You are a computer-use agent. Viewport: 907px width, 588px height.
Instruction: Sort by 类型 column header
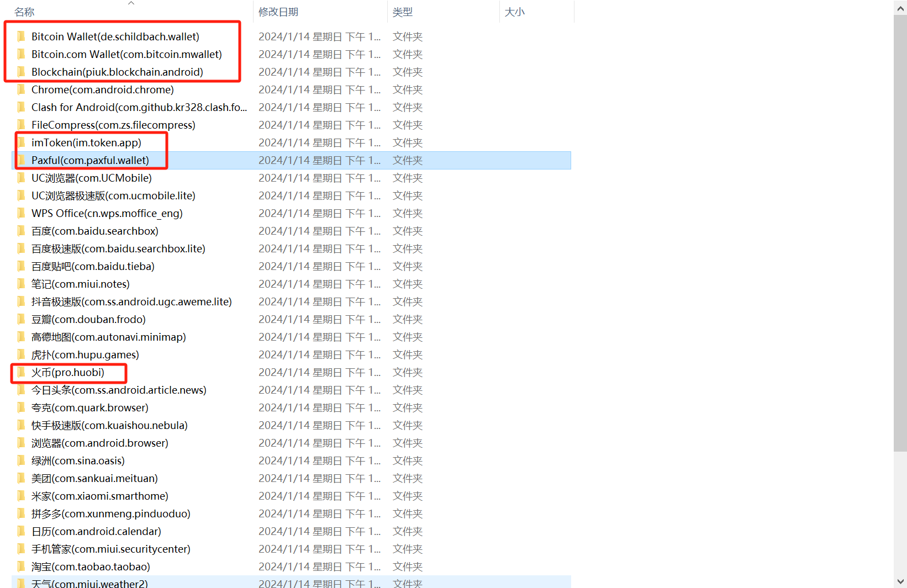coord(403,12)
